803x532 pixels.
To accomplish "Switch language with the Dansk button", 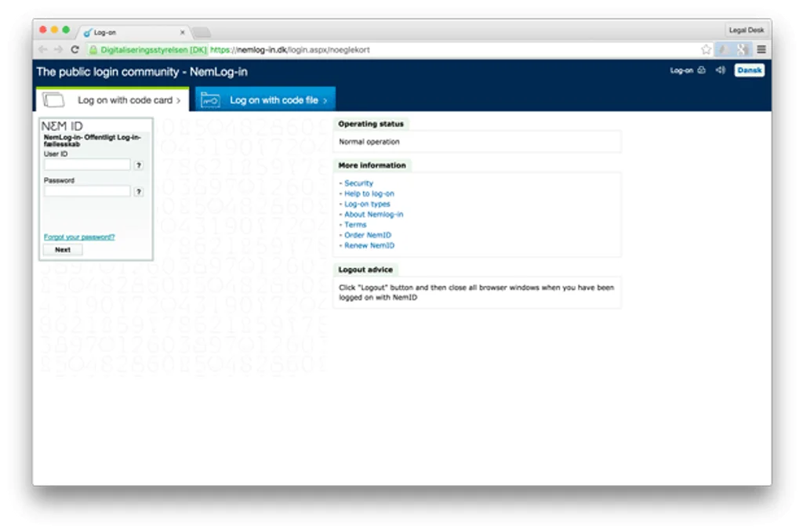I will 749,70.
